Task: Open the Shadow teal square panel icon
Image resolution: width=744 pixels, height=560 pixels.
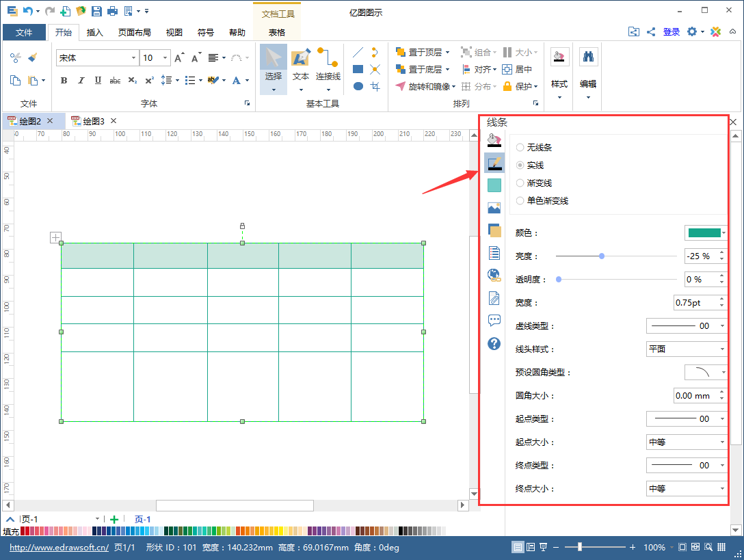Action: pos(494,185)
